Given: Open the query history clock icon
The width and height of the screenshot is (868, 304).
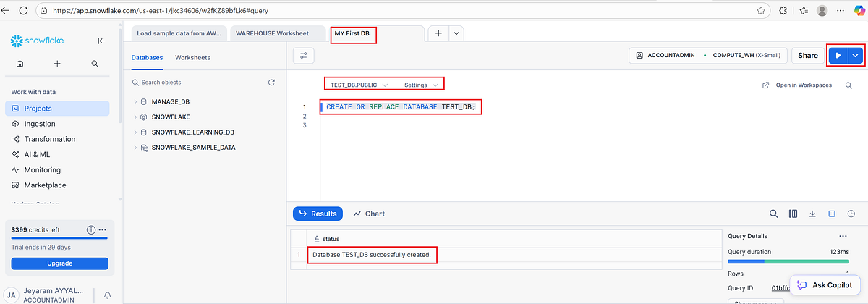Looking at the screenshot, I should pyautogui.click(x=851, y=214).
